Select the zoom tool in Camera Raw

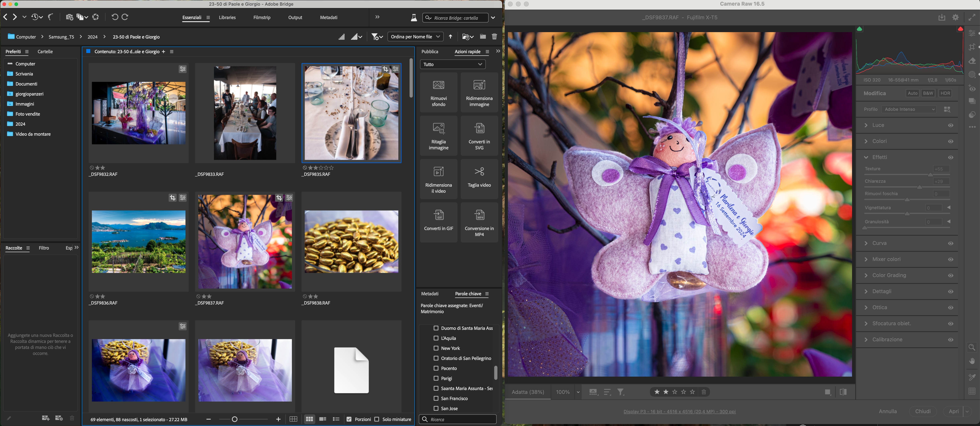point(972,347)
